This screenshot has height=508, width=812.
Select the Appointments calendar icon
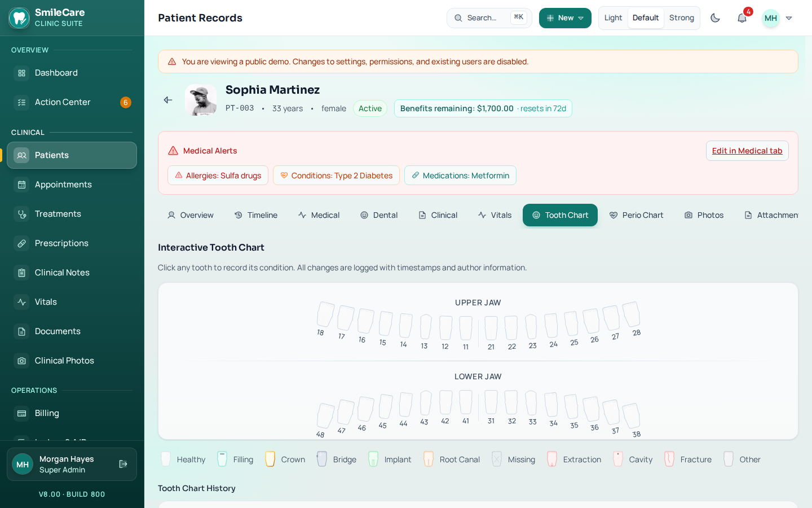point(21,185)
